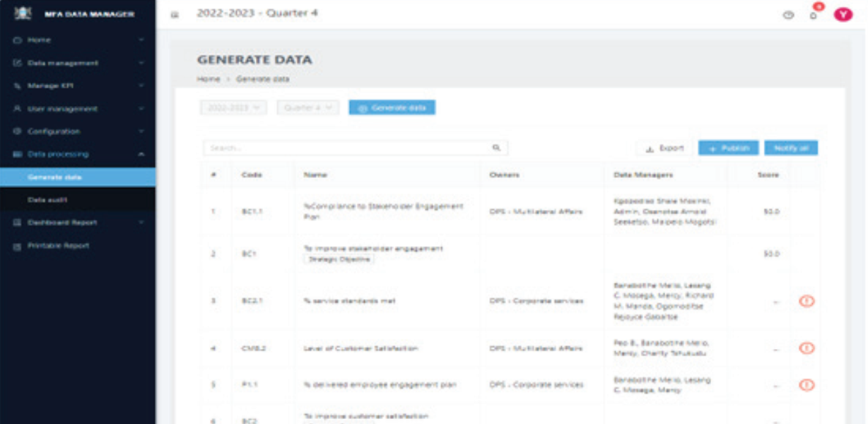
Task: Click the Data Managers column header
Action: click(643, 175)
